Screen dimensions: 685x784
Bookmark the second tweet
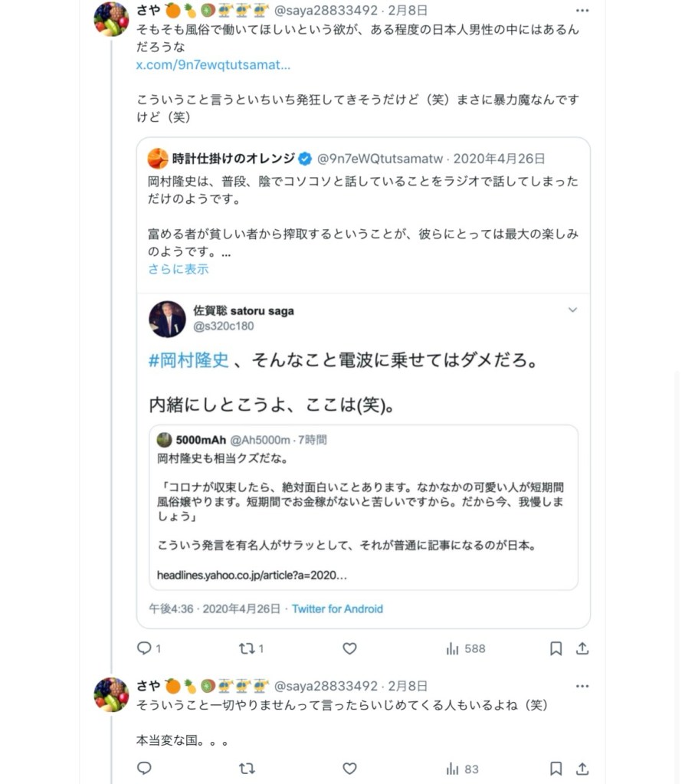click(556, 768)
